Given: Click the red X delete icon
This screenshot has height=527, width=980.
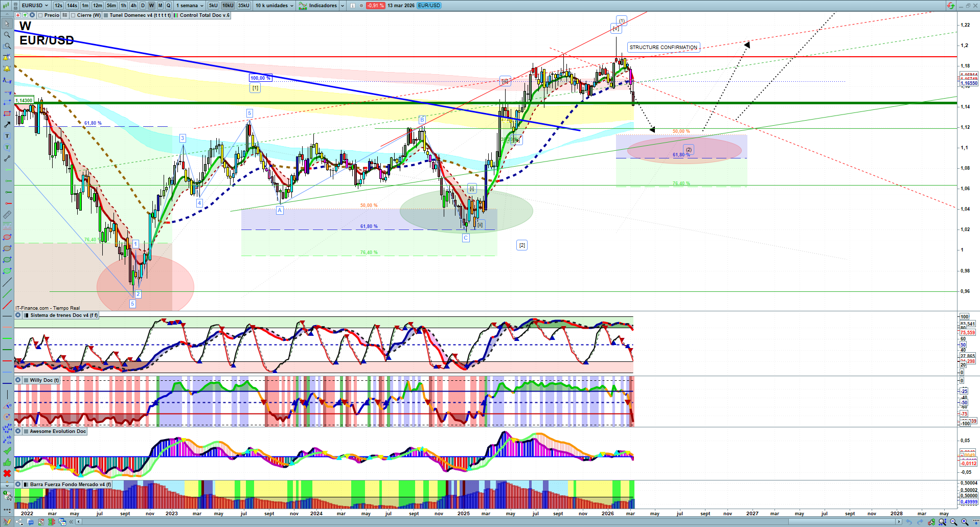Looking at the screenshot, I should click(7, 473).
